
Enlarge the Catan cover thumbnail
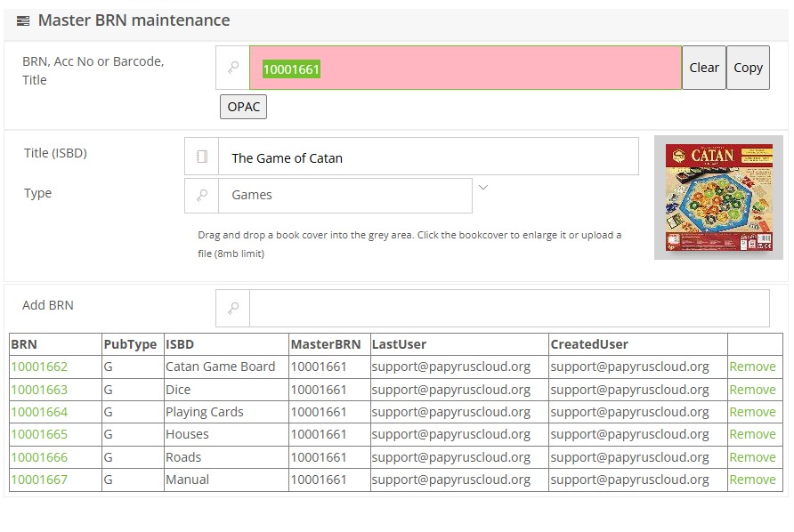[718, 197]
